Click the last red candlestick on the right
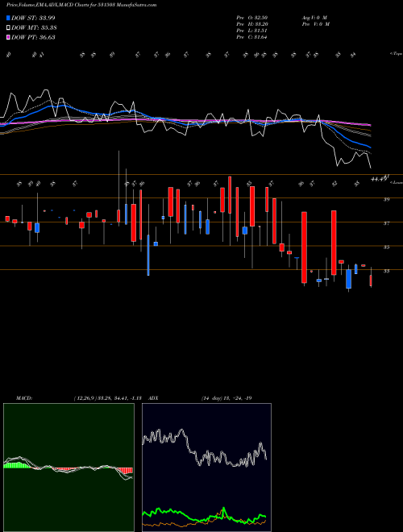The width and height of the screenshot is (403, 532). click(x=371, y=281)
